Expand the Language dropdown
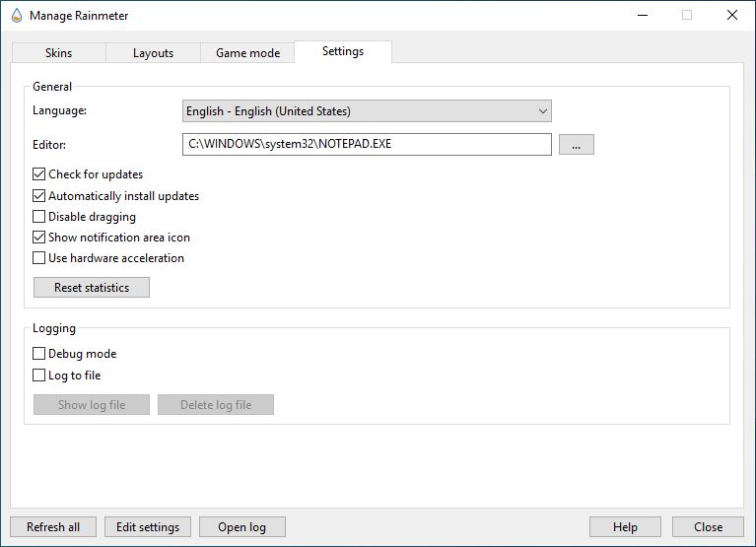This screenshot has height=547, width=756. (367, 111)
